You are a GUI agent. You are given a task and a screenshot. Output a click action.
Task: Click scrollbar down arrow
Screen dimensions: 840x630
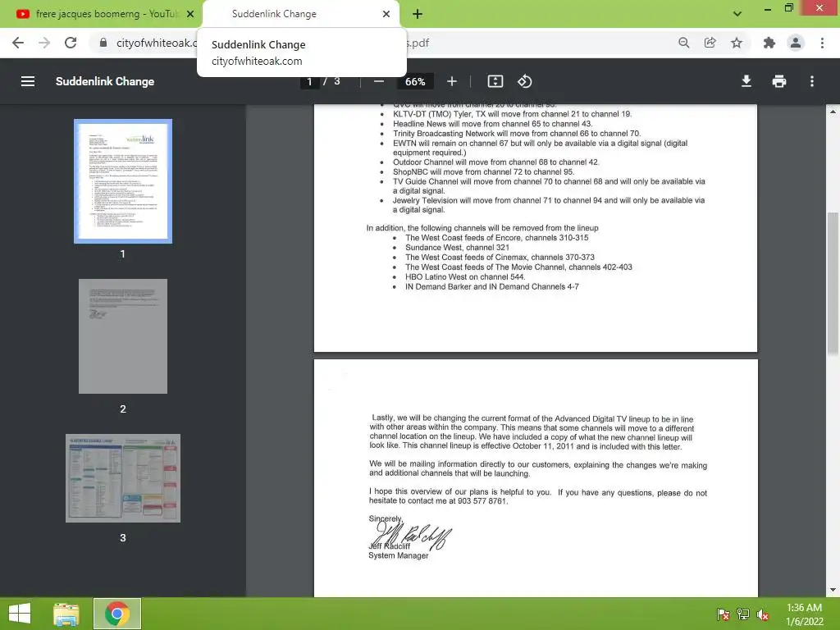click(833, 590)
